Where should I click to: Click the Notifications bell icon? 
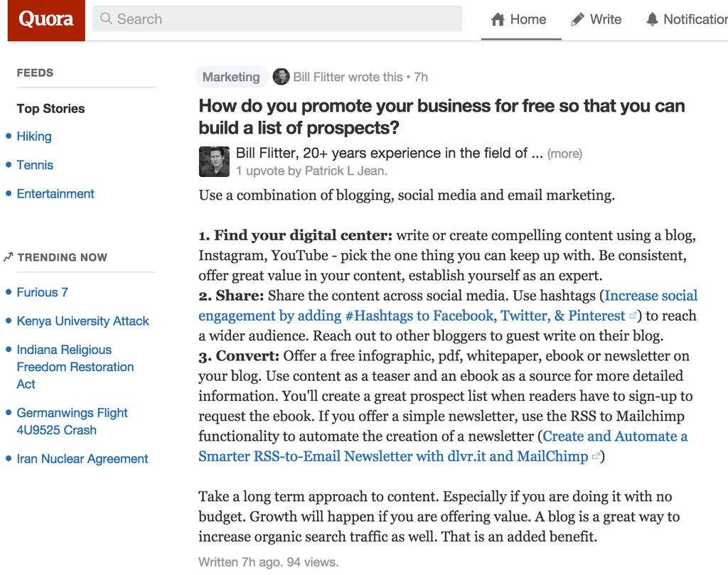(x=653, y=19)
